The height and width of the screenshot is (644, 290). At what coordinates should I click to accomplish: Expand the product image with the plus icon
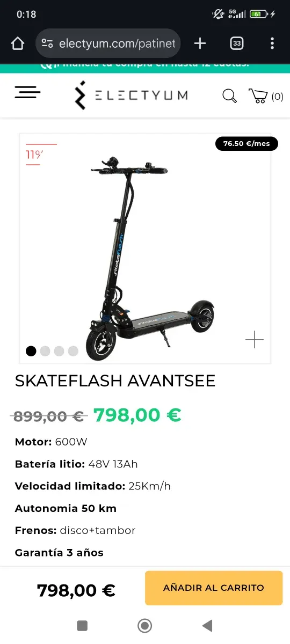[x=255, y=340]
